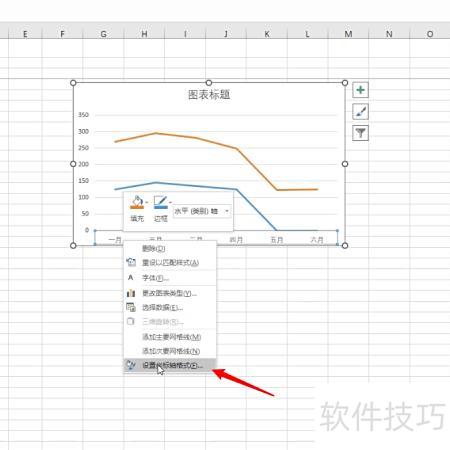Click the 五月 axis label
This screenshot has height=450, width=450.
276,240
